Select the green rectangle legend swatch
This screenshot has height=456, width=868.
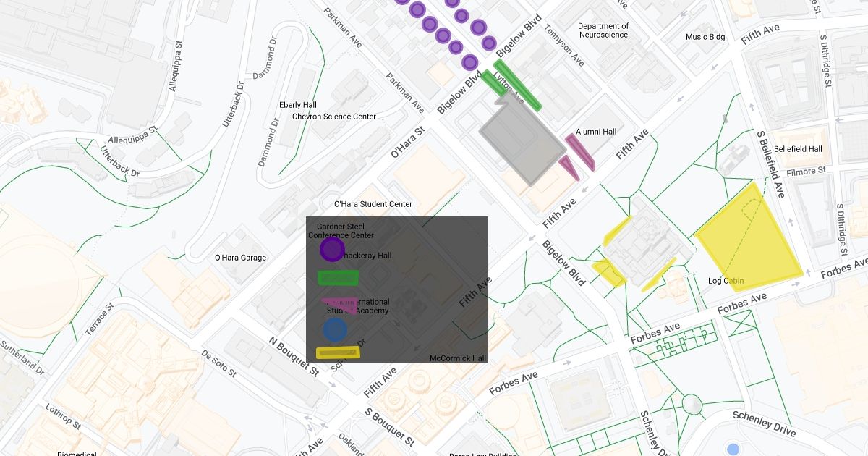pos(338,277)
